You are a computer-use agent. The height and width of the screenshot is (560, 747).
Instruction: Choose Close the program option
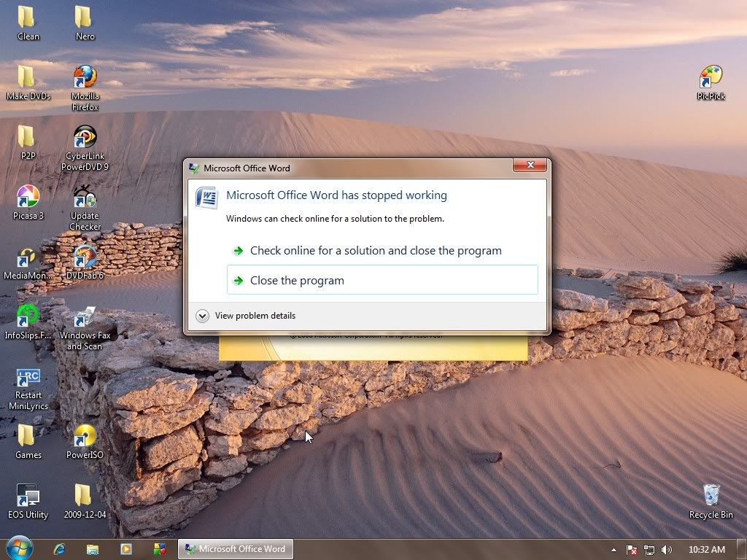coord(382,280)
